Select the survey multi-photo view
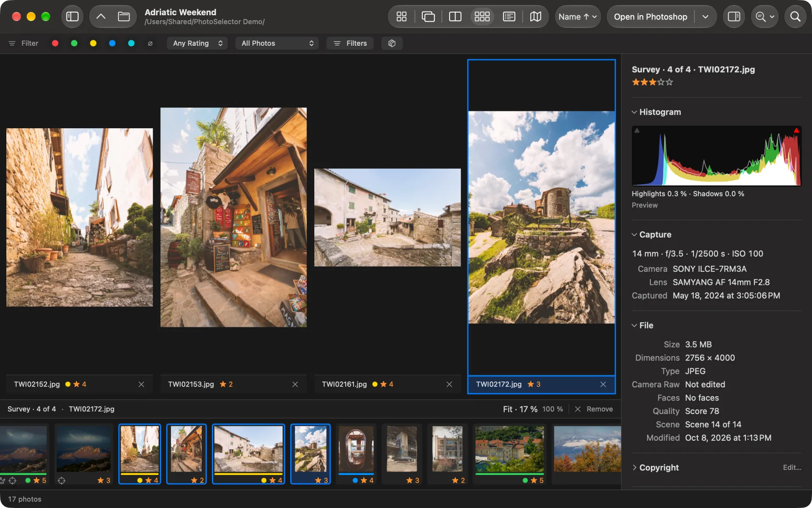The image size is (812, 508). pos(482,17)
